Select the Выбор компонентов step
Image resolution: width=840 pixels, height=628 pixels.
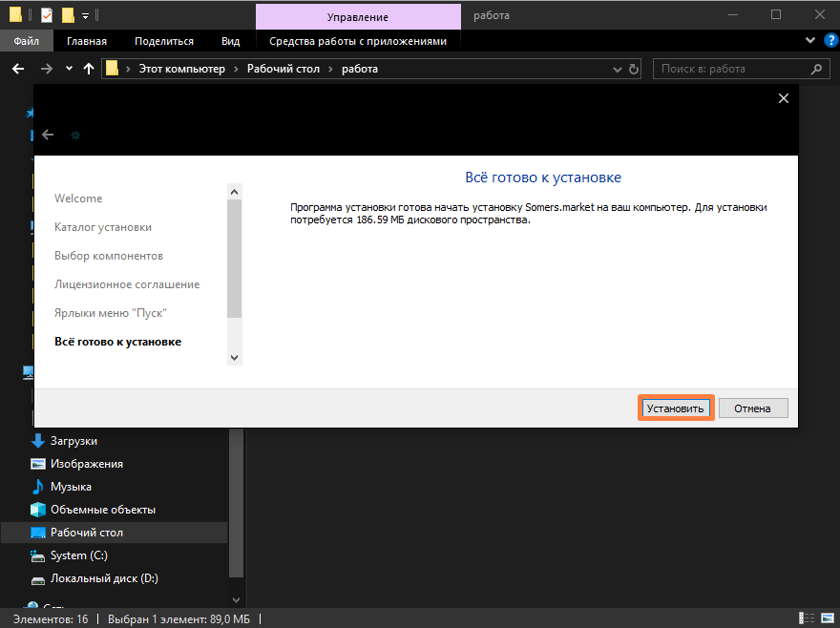pos(109,256)
